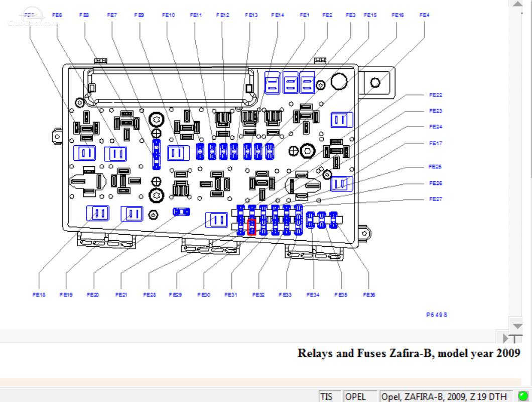The width and height of the screenshot is (532, 402).
Task: Choose the FE3 label
Action: pos(350,15)
